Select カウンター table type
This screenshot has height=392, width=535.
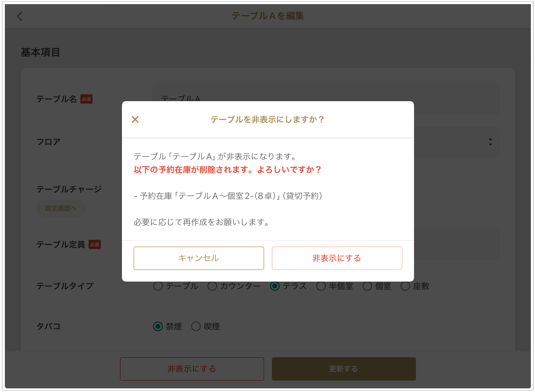point(212,286)
